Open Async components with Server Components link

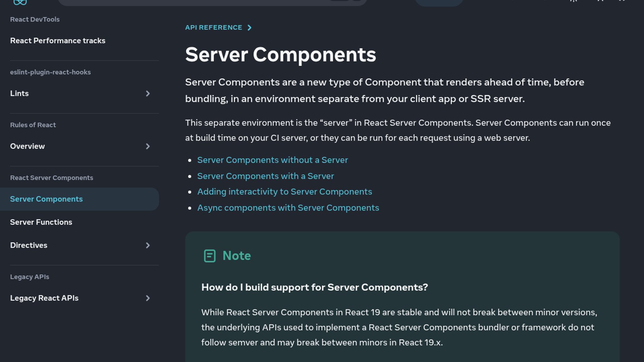pyautogui.click(x=288, y=208)
